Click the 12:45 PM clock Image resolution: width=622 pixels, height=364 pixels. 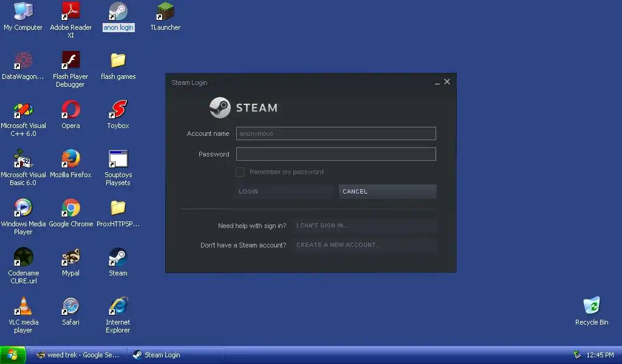click(x=600, y=355)
